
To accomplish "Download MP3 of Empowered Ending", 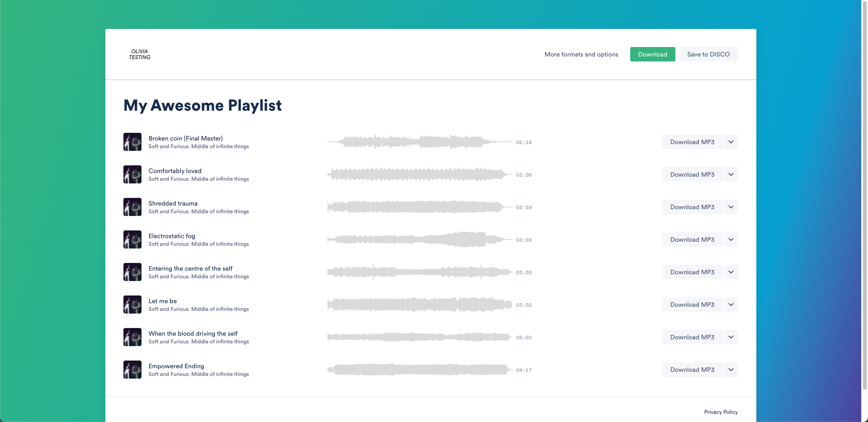I will 692,370.
